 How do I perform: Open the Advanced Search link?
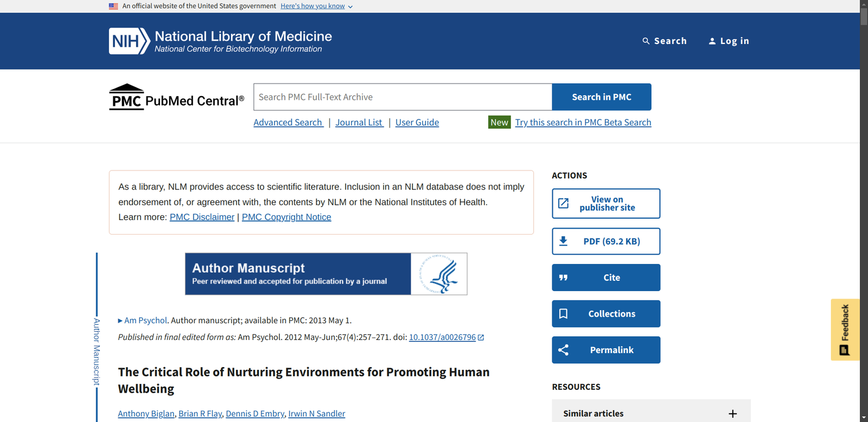coord(288,123)
